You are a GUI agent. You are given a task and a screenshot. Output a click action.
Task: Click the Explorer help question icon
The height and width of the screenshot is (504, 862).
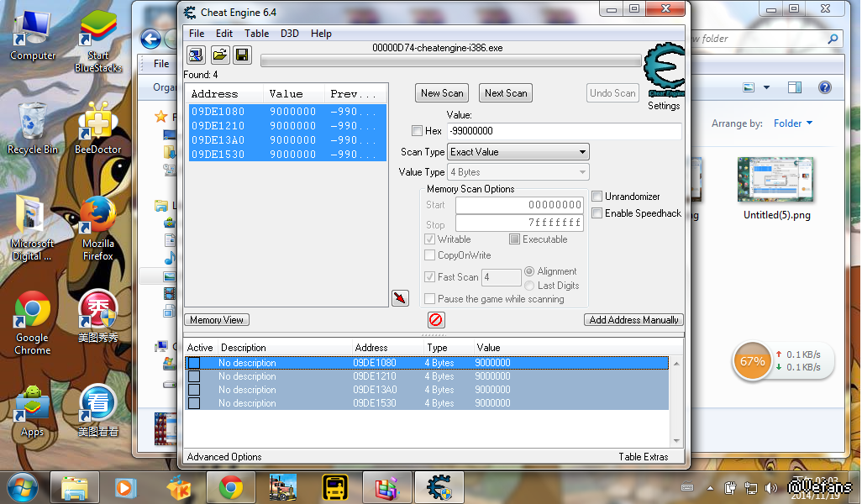[825, 87]
